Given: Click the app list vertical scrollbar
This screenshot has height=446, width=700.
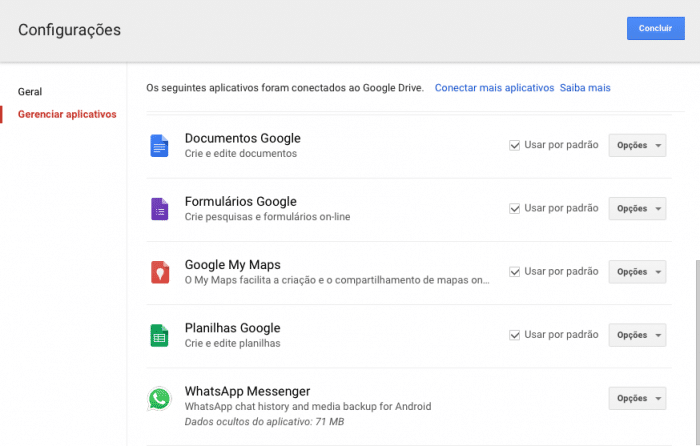Looking at the screenshot, I should tap(697, 353).
